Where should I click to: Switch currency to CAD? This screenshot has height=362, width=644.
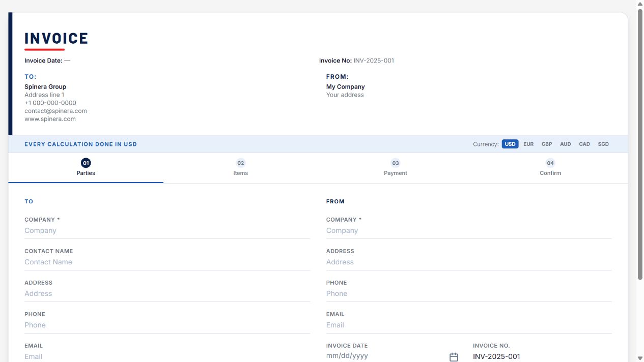(584, 144)
